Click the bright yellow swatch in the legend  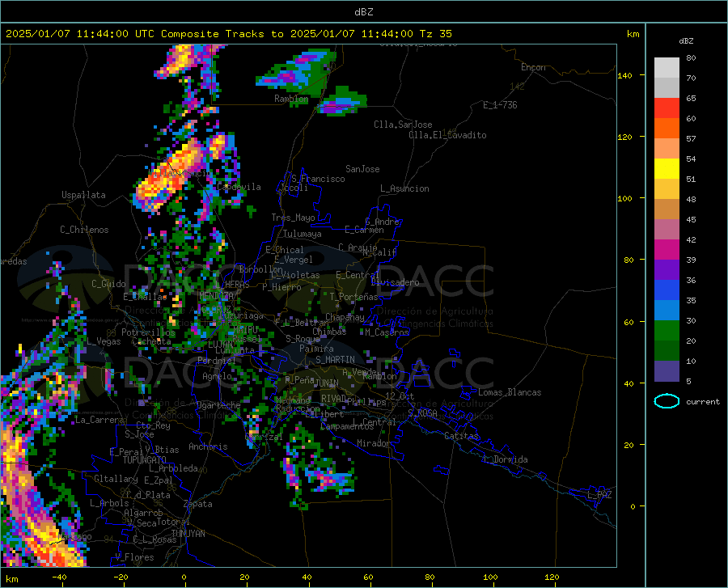click(x=667, y=168)
